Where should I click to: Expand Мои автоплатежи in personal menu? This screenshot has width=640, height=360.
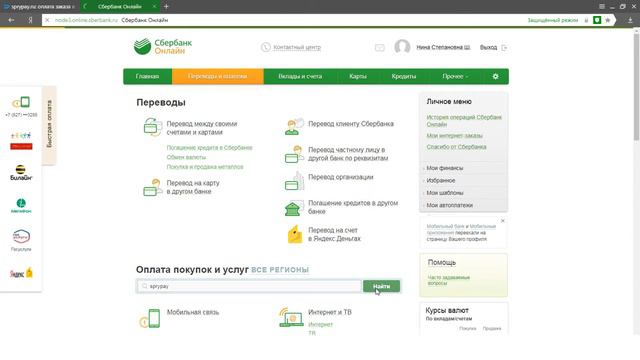point(449,205)
